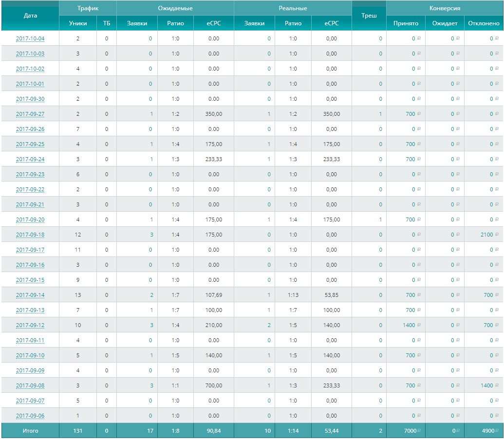Image resolution: width=504 pixels, height=439 pixels.
Task: Open the 2017-09-07 date link
Action: click(30, 401)
